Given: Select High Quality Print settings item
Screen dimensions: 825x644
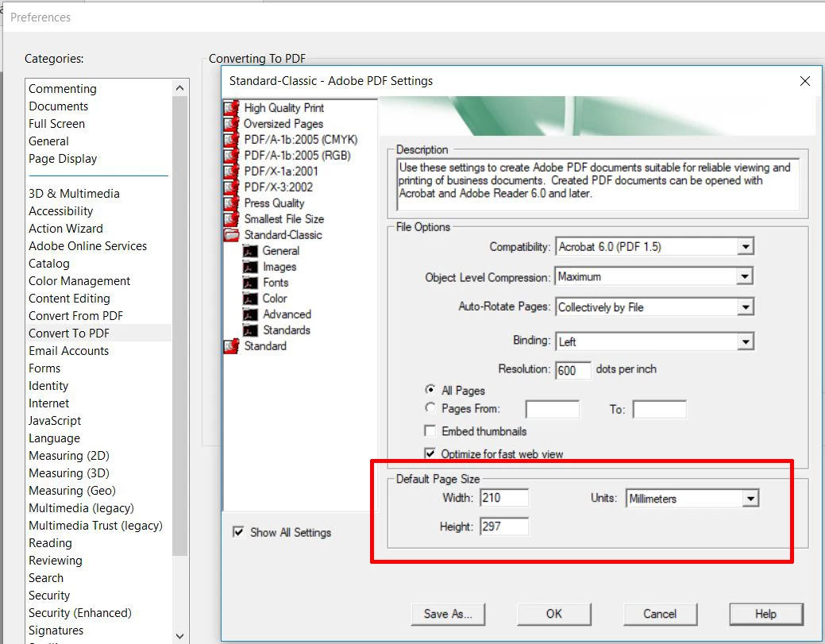Looking at the screenshot, I should click(x=283, y=108).
